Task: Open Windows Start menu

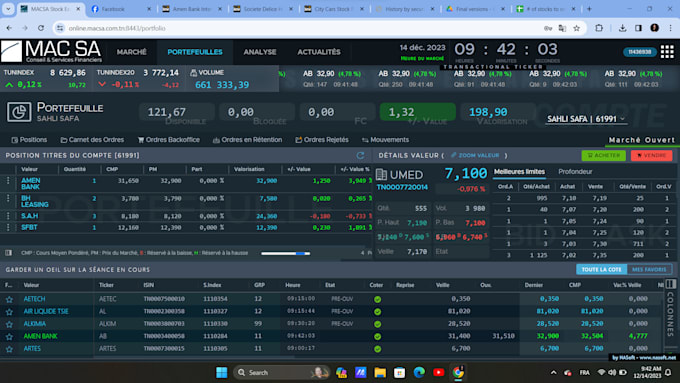Action: point(222,373)
